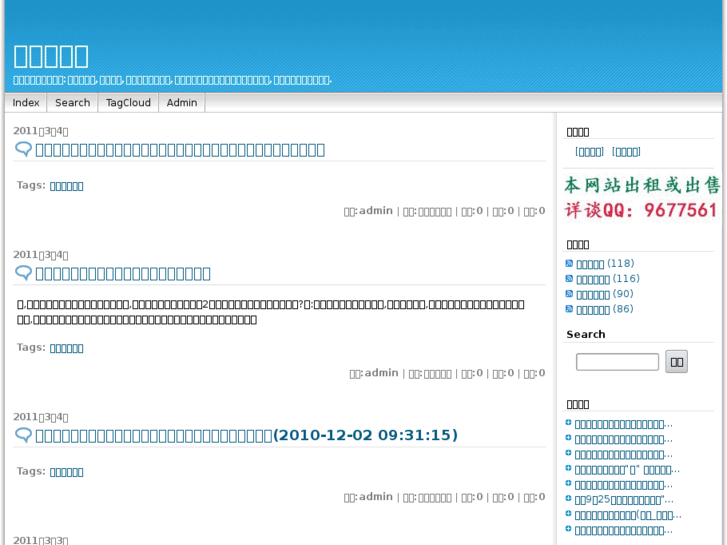This screenshot has width=727, height=545.
Task: Focus the sidebar Search input field
Action: pos(617,362)
